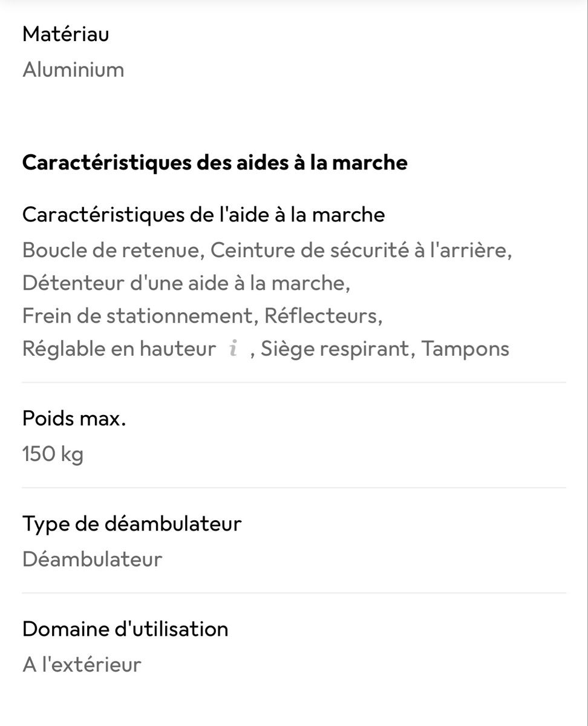Click Ceinture de sécurité à l'arrière text
Image resolution: width=588 pixels, height=726 pixels.
pos(358,250)
